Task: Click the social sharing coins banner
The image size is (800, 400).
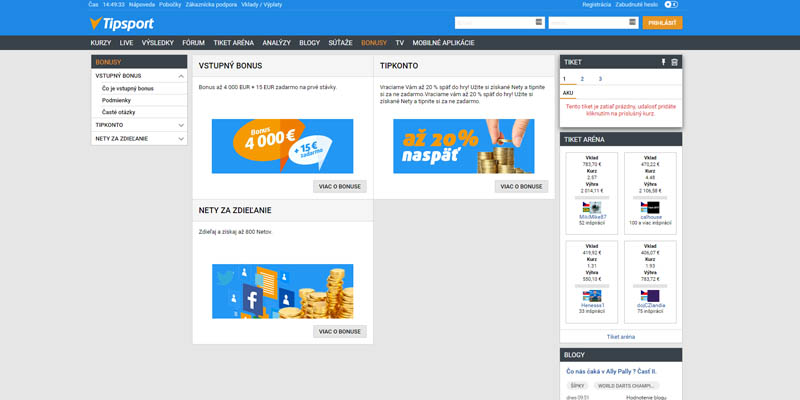Action: (x=283, y=291)
